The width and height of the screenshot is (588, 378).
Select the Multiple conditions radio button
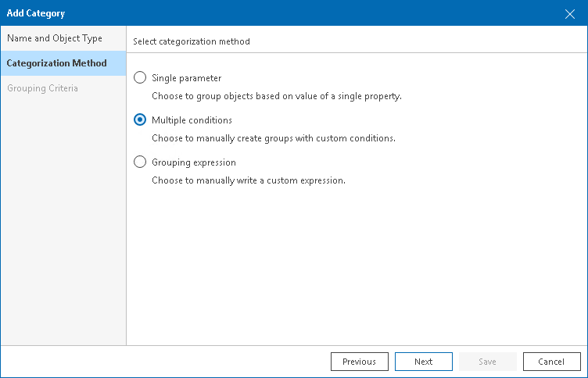tap(140, 120)
